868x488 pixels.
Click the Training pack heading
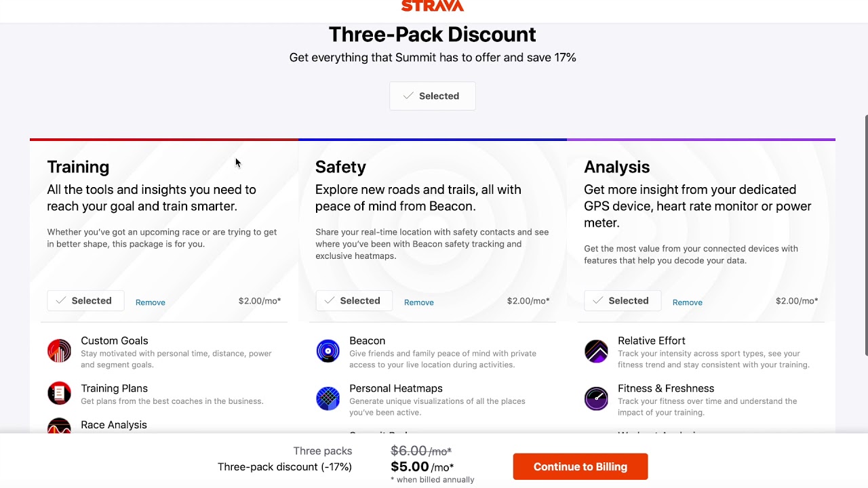click(78, 167)
